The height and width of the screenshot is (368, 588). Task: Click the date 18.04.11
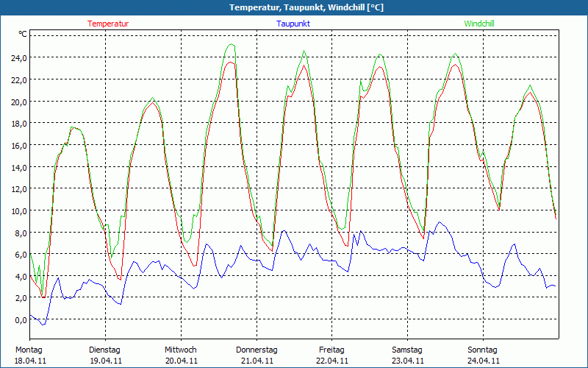click(x=30, y=361)
